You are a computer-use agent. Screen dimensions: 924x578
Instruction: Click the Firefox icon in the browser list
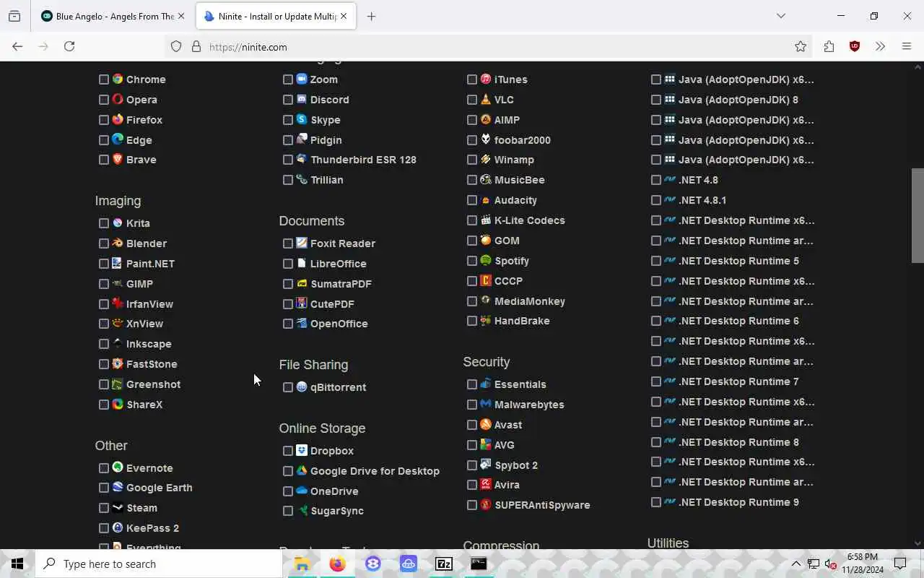pyautogui.click(x=118, y=120)
